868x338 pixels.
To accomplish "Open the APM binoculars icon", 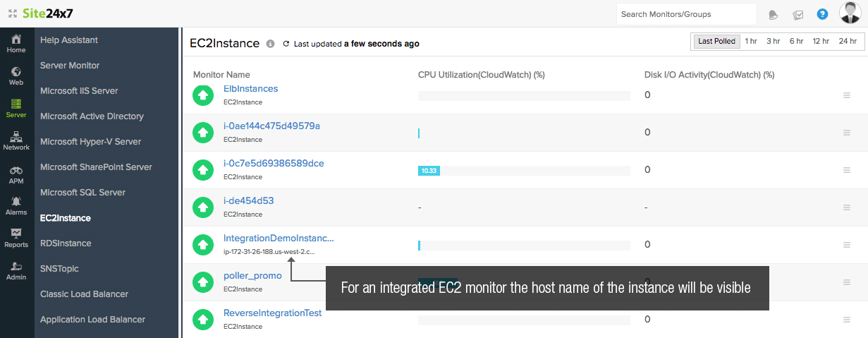I will (16, 174).
